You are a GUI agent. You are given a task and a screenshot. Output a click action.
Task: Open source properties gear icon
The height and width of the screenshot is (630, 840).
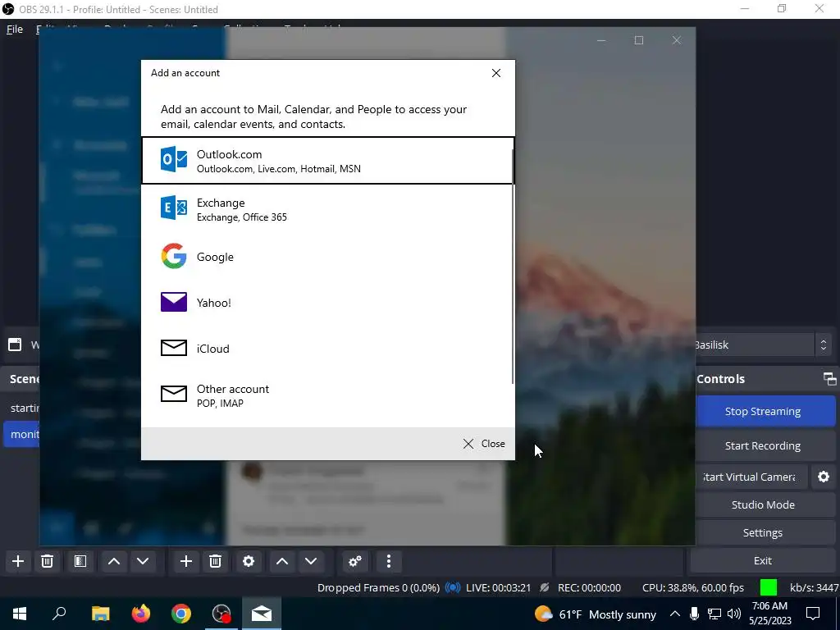click(x=249, y=561)
